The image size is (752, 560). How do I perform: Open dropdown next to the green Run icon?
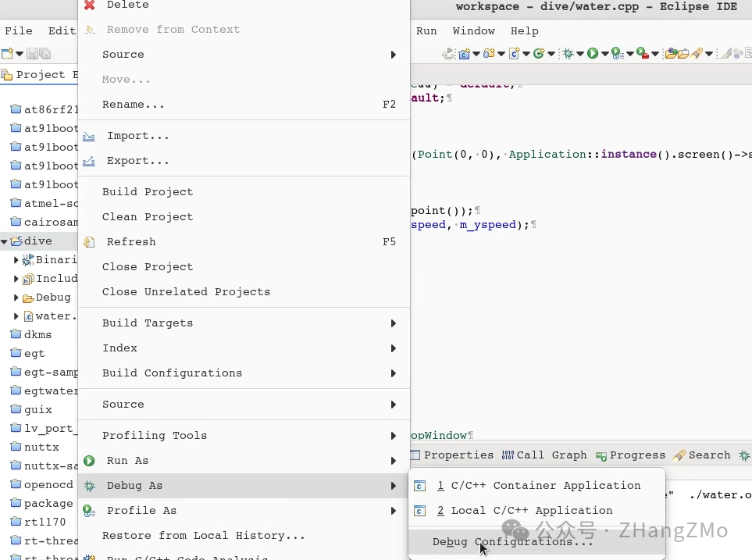(x=604, y=54)
